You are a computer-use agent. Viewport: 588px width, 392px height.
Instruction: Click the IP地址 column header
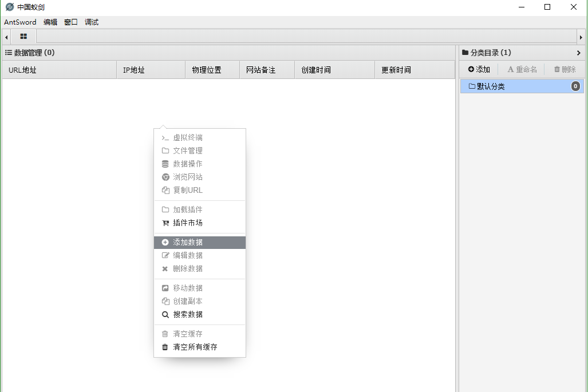pyautogui.click(x=151, y=70)
